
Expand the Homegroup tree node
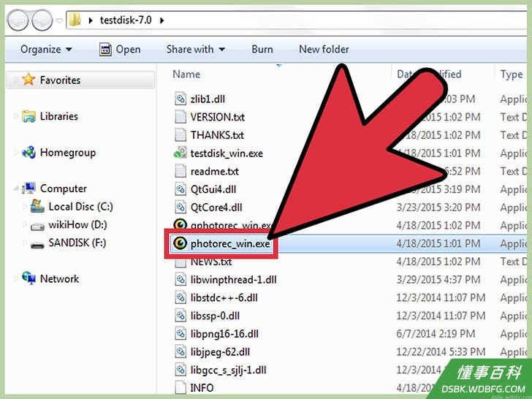(x=15, y=152)
